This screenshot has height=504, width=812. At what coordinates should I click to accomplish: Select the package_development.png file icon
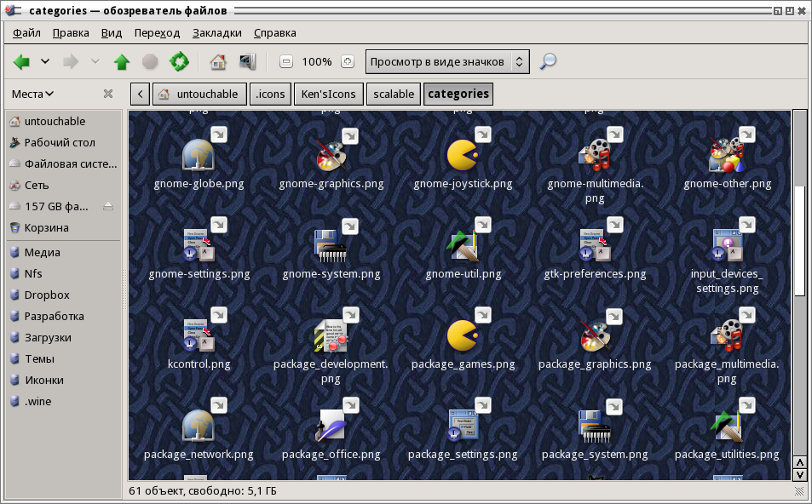click(331, 335)
